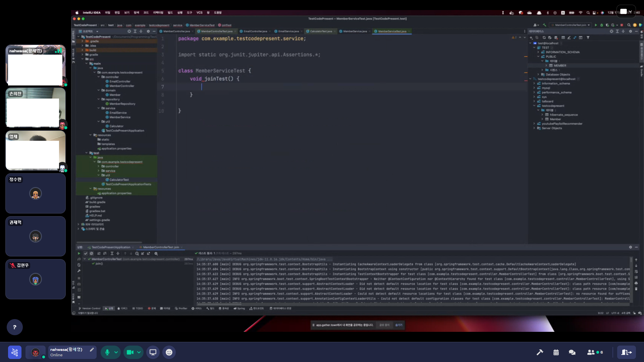Open microphone device options dropdown arrow
This screenshot has width=644, height=362.
116,352
